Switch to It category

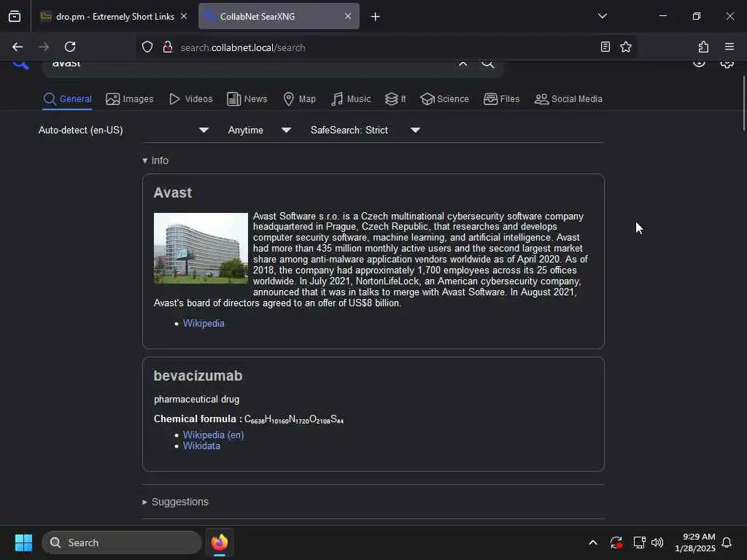(x=395, y=99)
